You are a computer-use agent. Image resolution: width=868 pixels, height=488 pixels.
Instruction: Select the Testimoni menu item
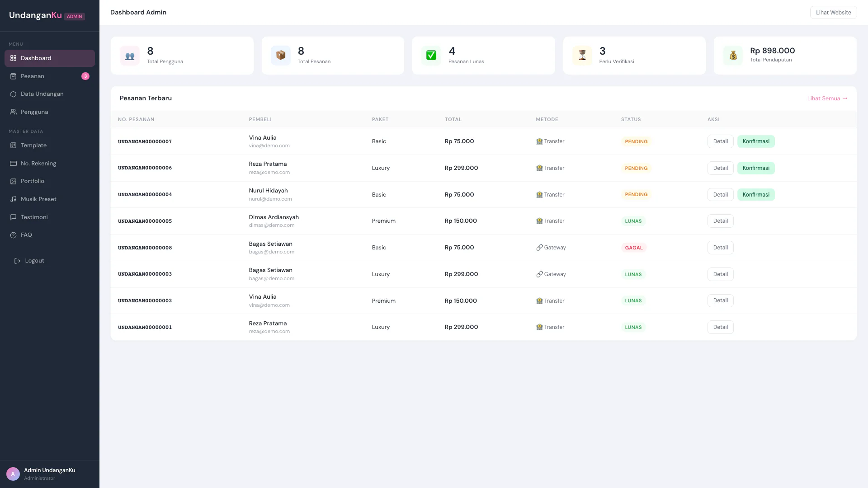click(50, 217)
